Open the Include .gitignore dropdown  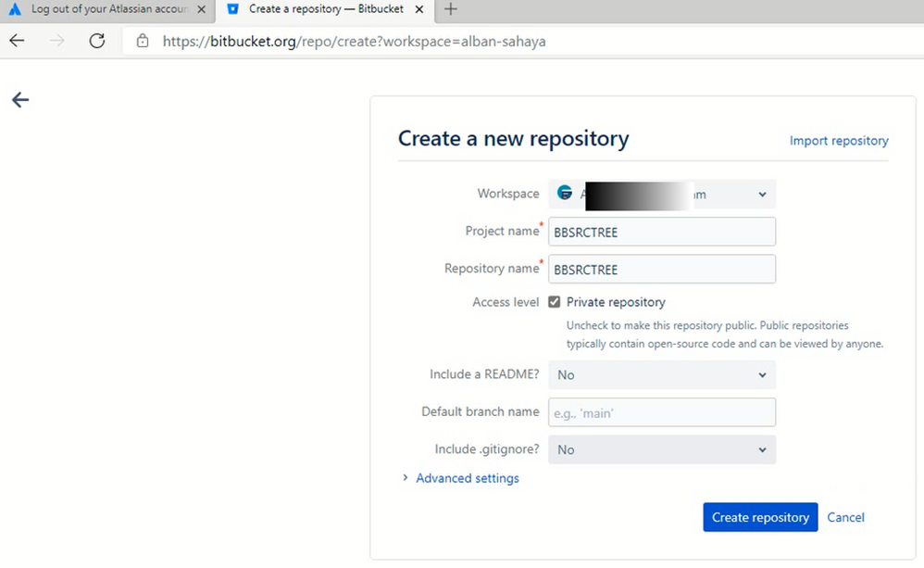tap(662, 449)
